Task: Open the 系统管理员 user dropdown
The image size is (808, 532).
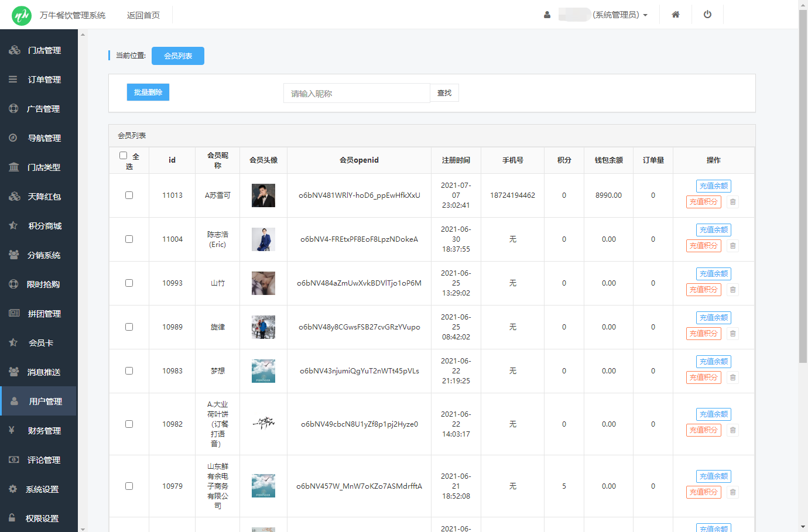Action: tap(619, 15)
